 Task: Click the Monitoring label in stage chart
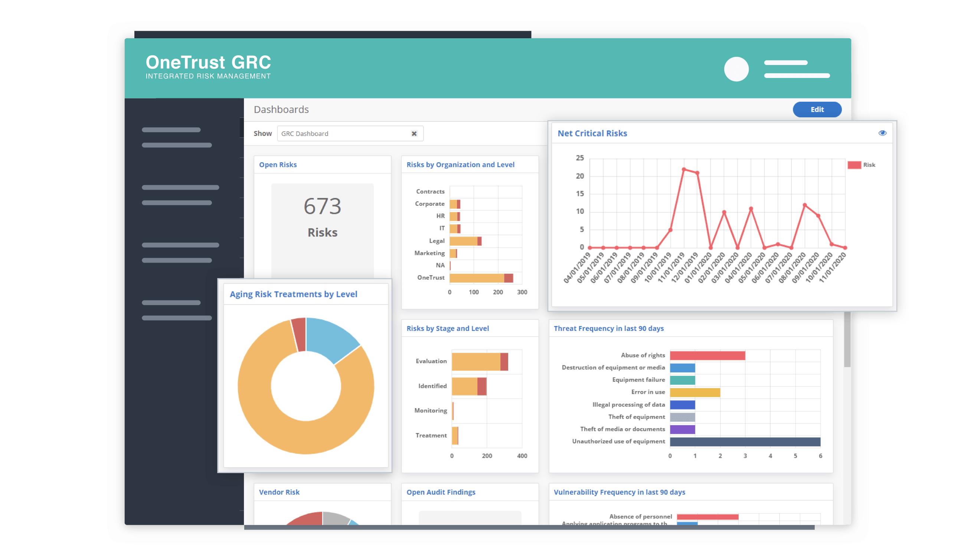(x=430, y=410)
